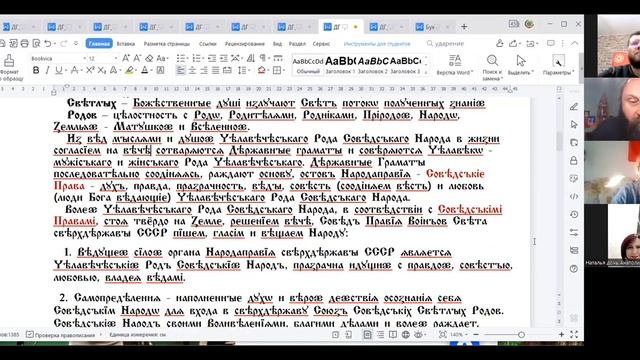
Task: Decrease the font size
Action: [x=137, y=58]
